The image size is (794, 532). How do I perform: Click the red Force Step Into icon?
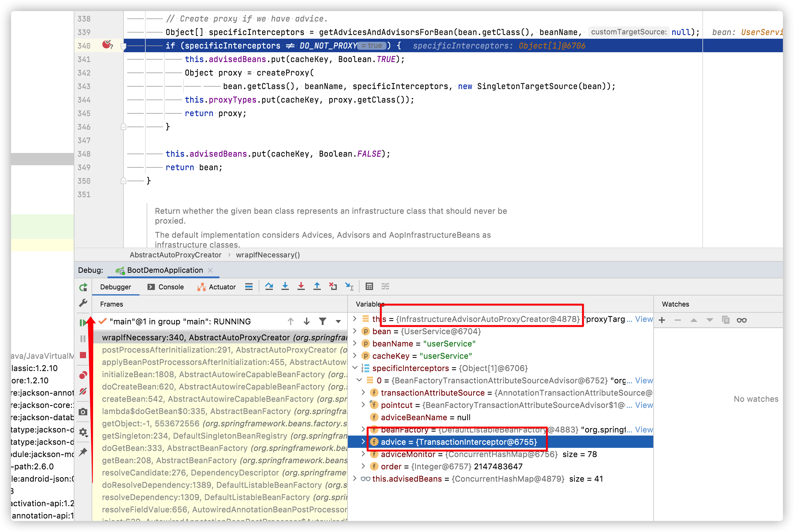[x=301, y=286]
